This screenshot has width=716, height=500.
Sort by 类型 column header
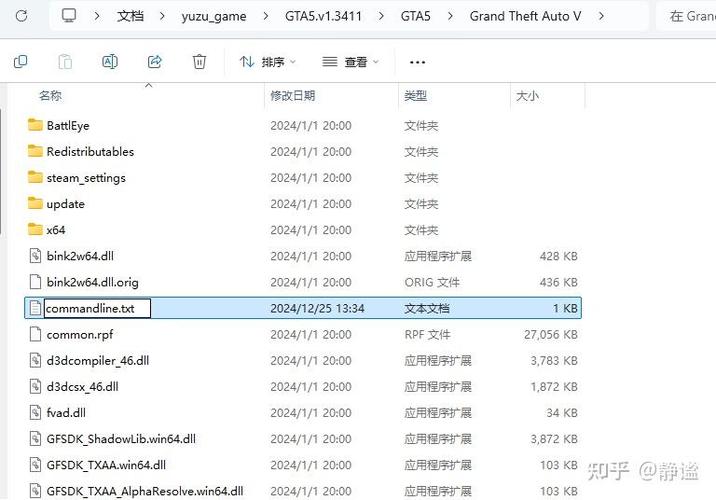pyautogui.click(x=416, y=95)
